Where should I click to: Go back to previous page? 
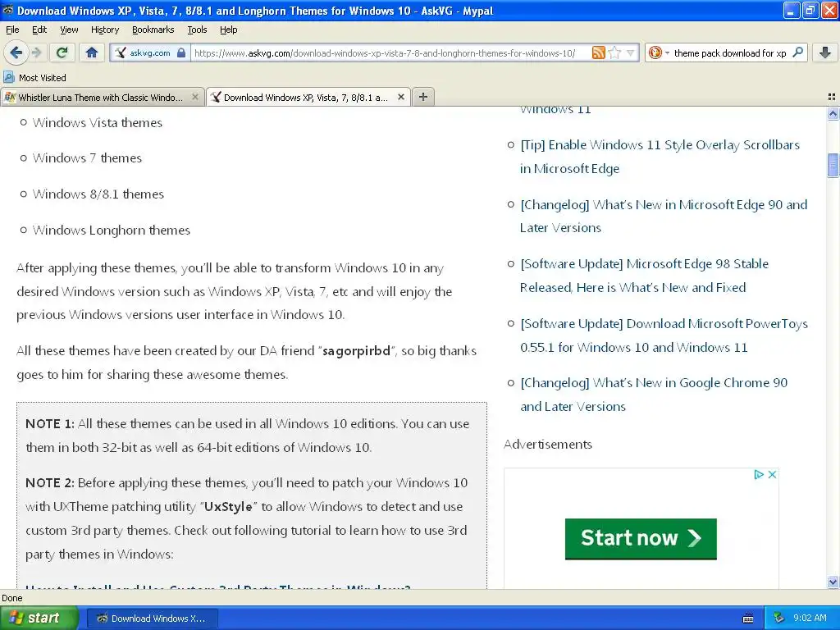[16, 52]
